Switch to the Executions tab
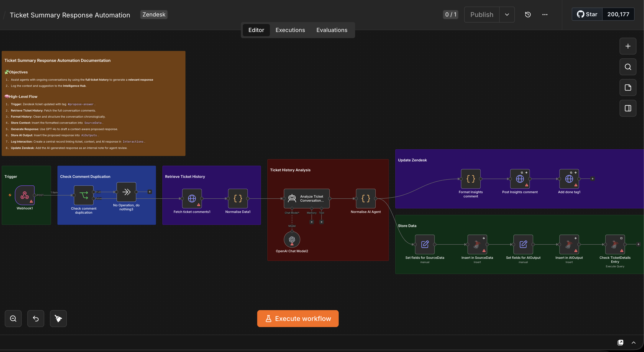 point(290,30)
